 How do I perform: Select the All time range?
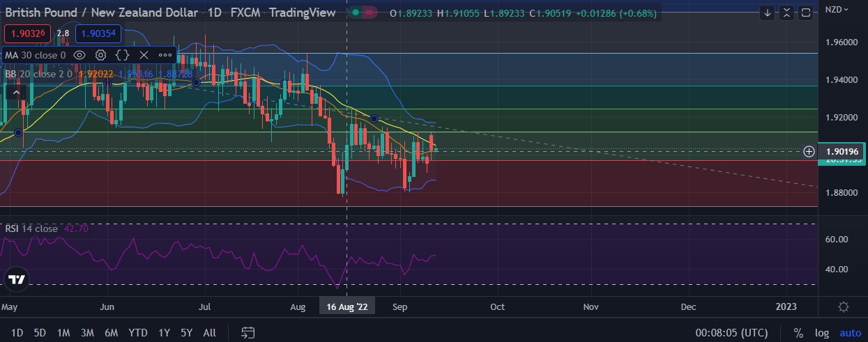click(x=209, y=333)
